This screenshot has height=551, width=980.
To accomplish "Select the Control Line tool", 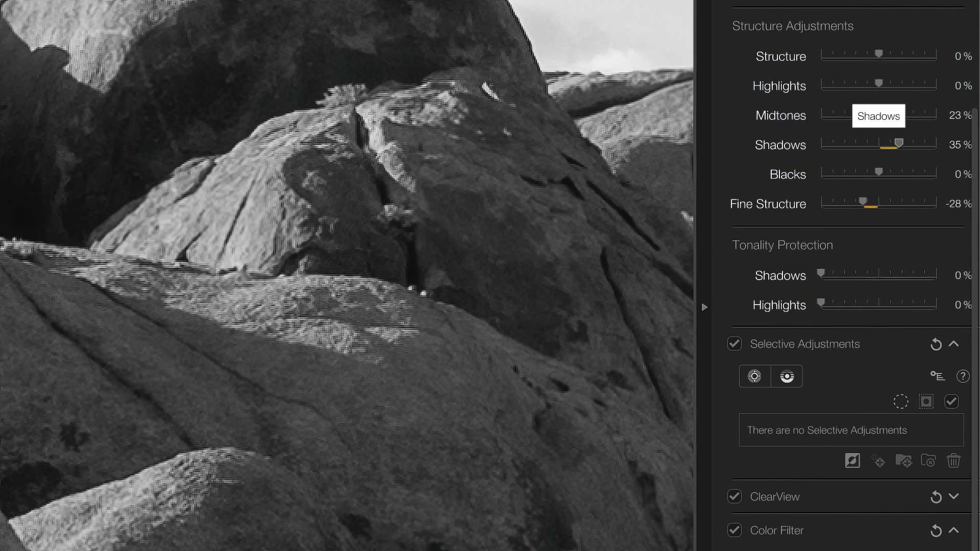I will (x=787, y=376).
